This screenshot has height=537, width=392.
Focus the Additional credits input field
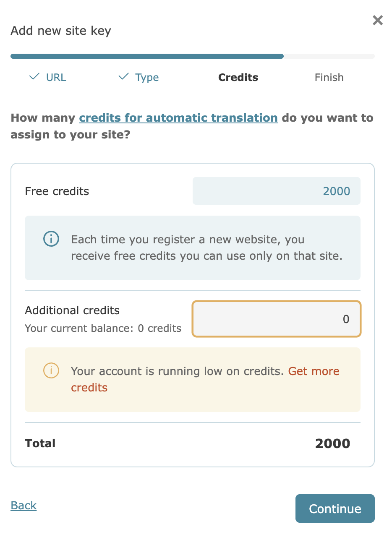click(276, 319)
